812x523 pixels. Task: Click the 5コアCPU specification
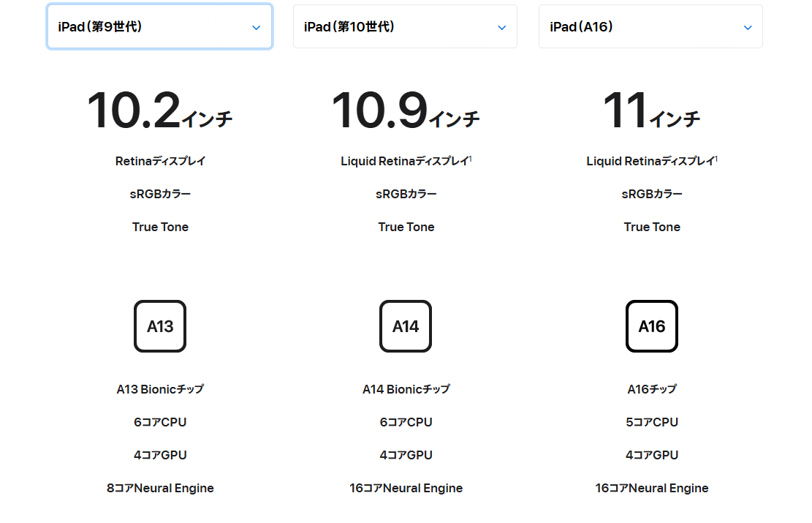[652, 422]
